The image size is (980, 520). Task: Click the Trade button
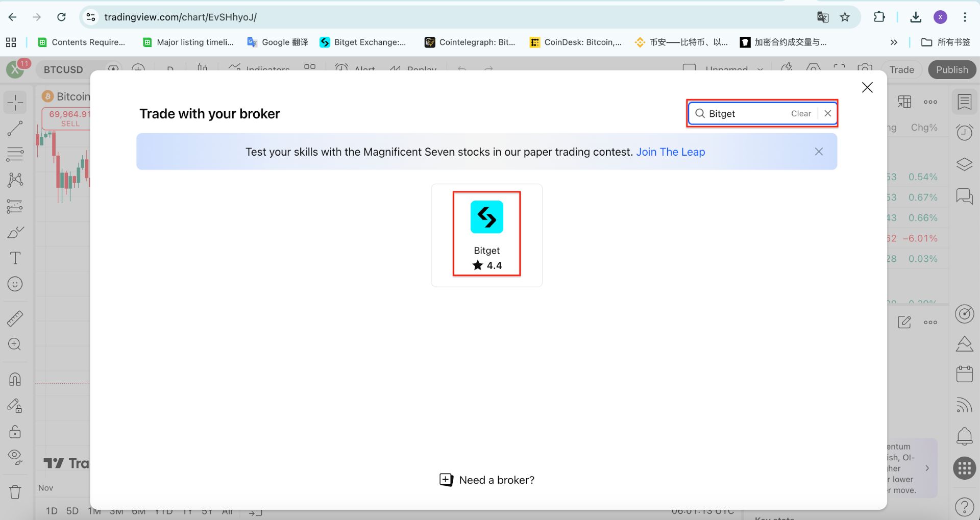coord(902,69)
